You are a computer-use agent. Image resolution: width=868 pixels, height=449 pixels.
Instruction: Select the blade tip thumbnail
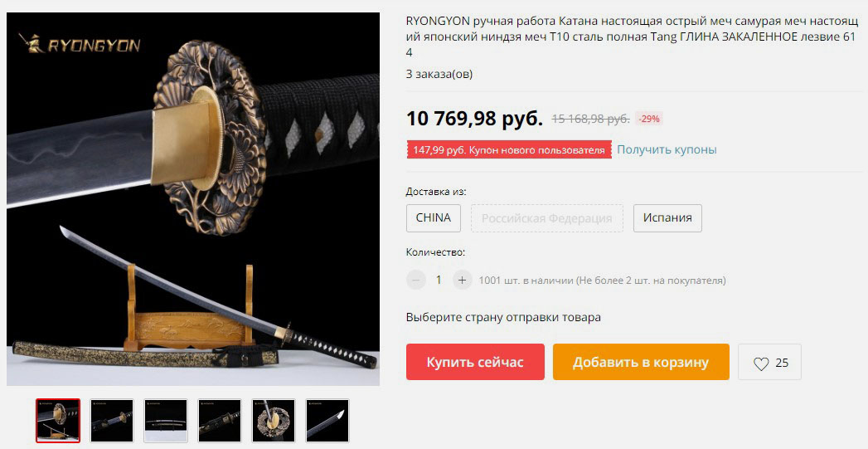coord(327,421)
